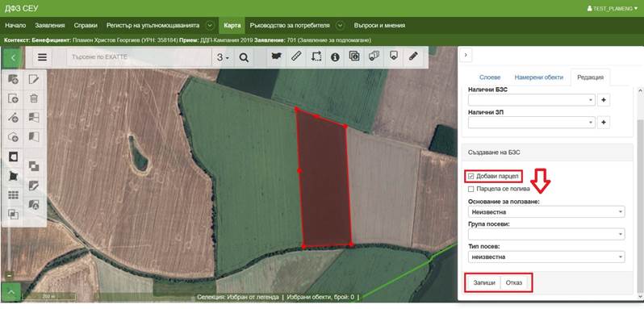644x309 pixels.
Task: Open the Група посеви dropdown
Action: 546,234
